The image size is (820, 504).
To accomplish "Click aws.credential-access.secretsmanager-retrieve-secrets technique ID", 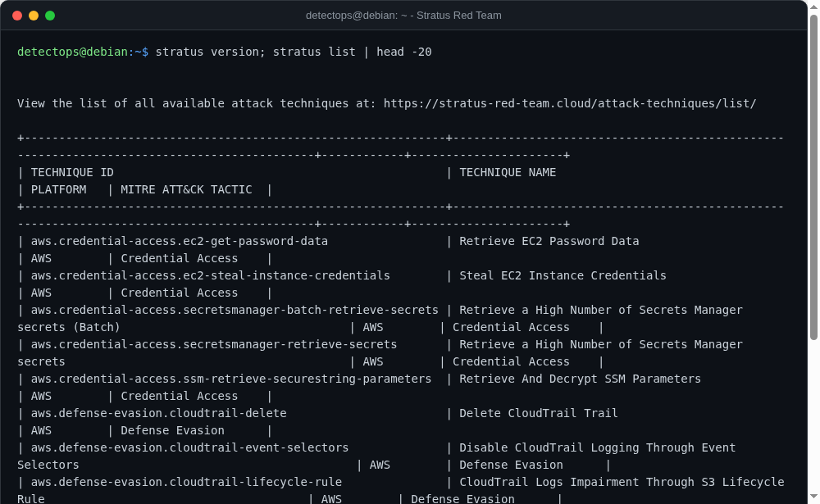I will [x=214, y=344].
